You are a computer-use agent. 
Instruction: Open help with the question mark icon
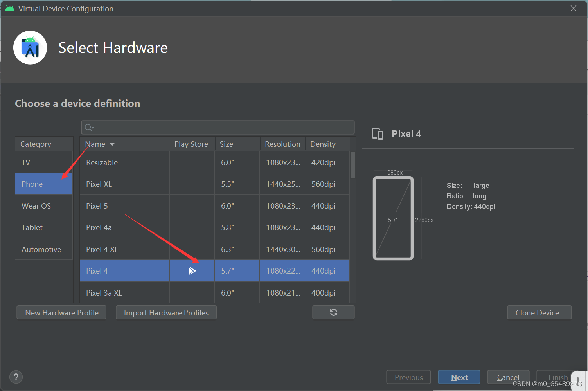tap(16, 377)
